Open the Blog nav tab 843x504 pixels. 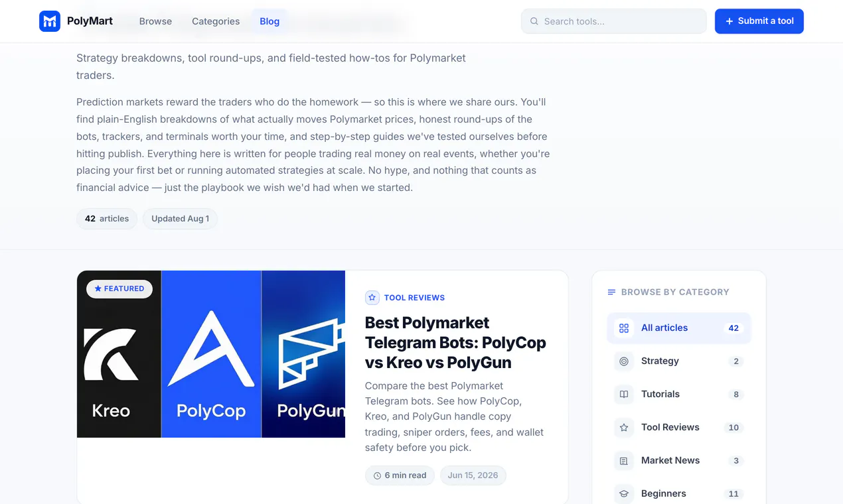(269, 21)
